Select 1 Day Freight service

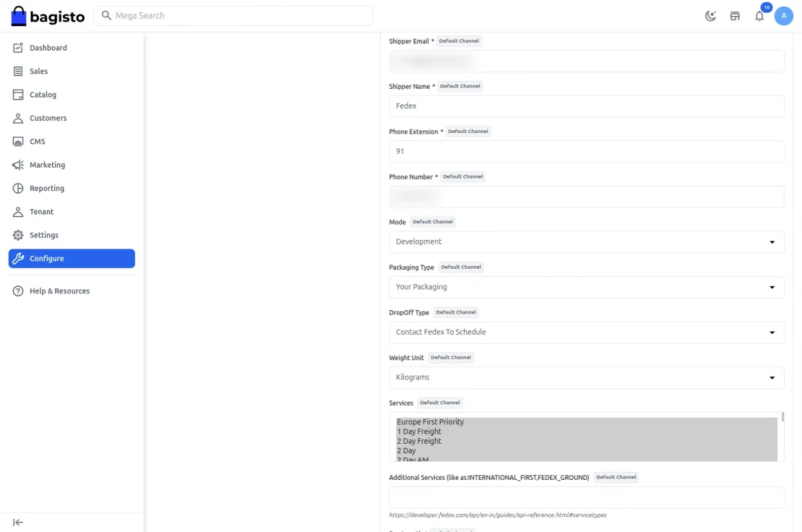click(586, 432)
